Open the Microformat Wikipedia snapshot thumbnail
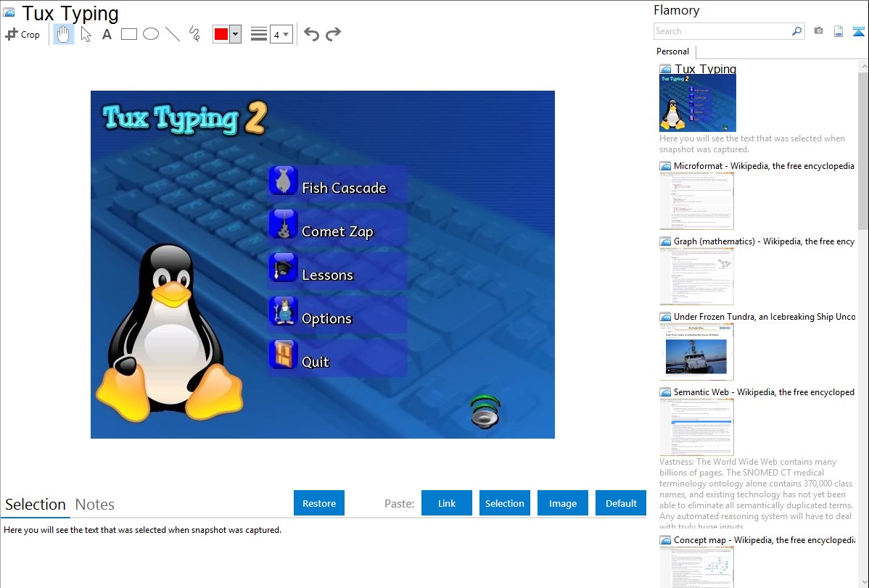Image resolution: width=869 pixels, height=588 pixels. (696, 201)
